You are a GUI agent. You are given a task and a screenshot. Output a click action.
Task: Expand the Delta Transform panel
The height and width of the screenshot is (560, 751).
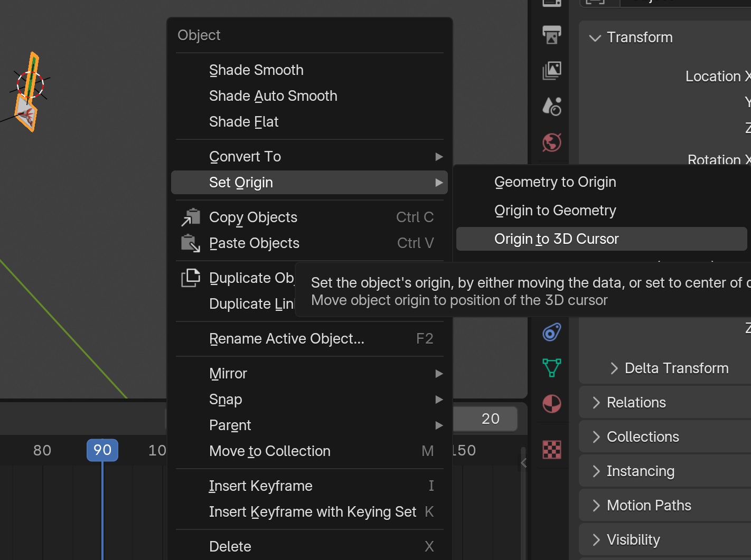pyautogui.click(x=614, y=368)
